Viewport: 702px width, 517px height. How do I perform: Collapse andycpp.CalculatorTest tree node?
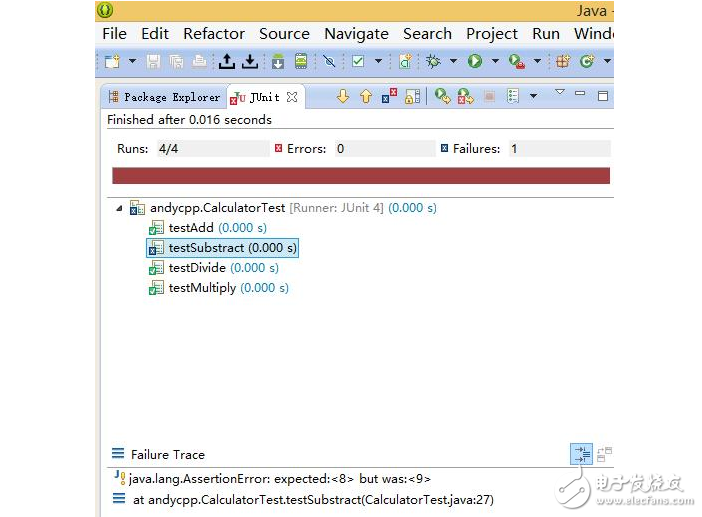coord(121,208)
